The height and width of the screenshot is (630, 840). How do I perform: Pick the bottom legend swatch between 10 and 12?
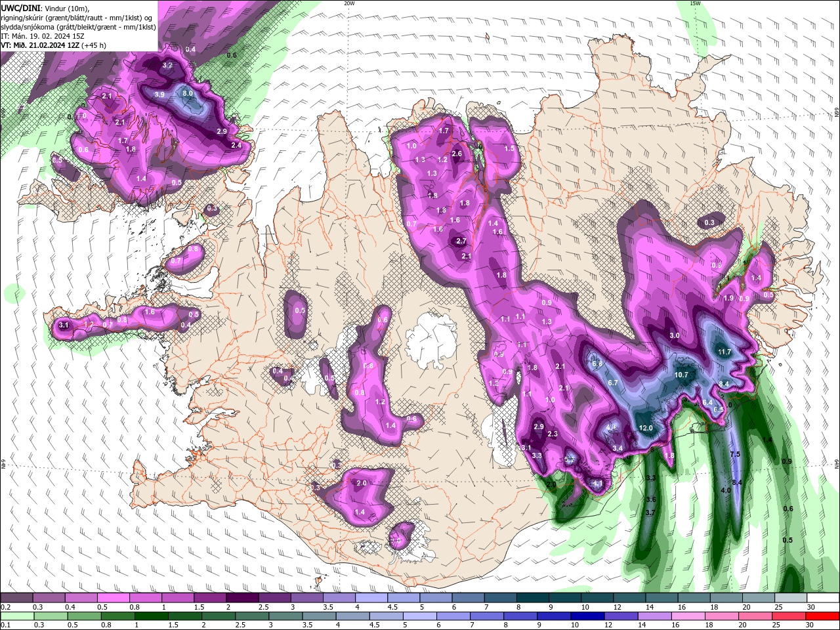click(587, 616)
